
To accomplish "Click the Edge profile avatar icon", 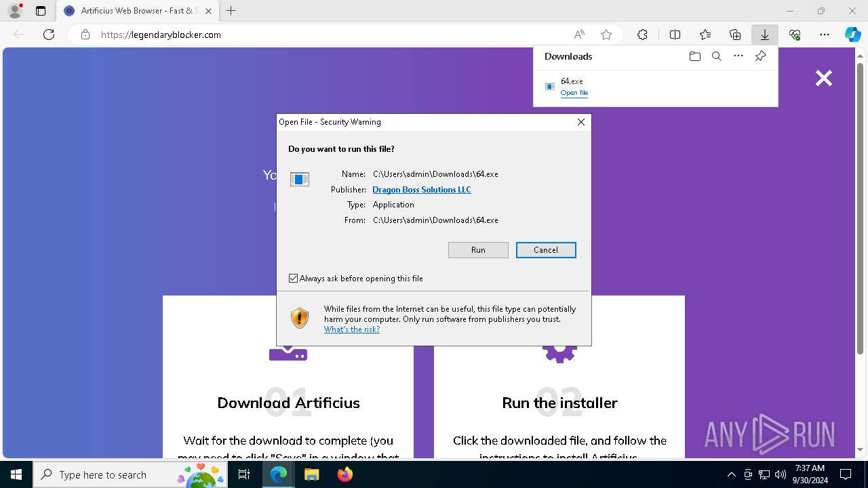I will (15, 11).
